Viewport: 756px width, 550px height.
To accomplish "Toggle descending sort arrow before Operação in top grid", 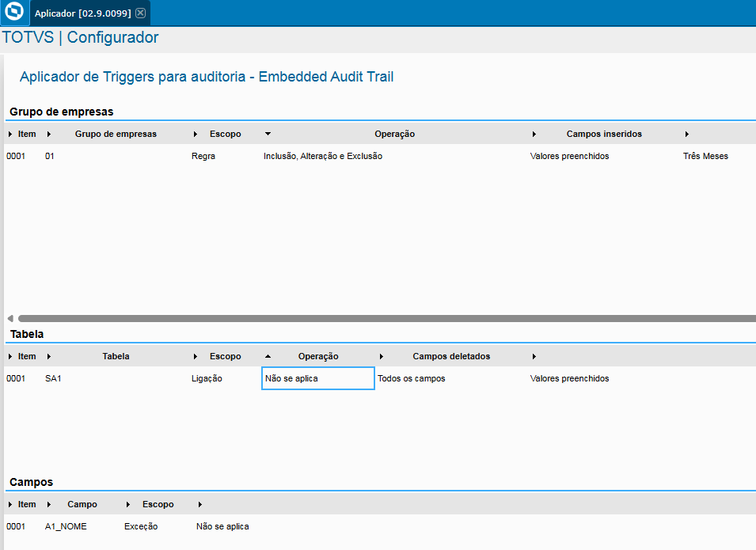I will point(268,134).
